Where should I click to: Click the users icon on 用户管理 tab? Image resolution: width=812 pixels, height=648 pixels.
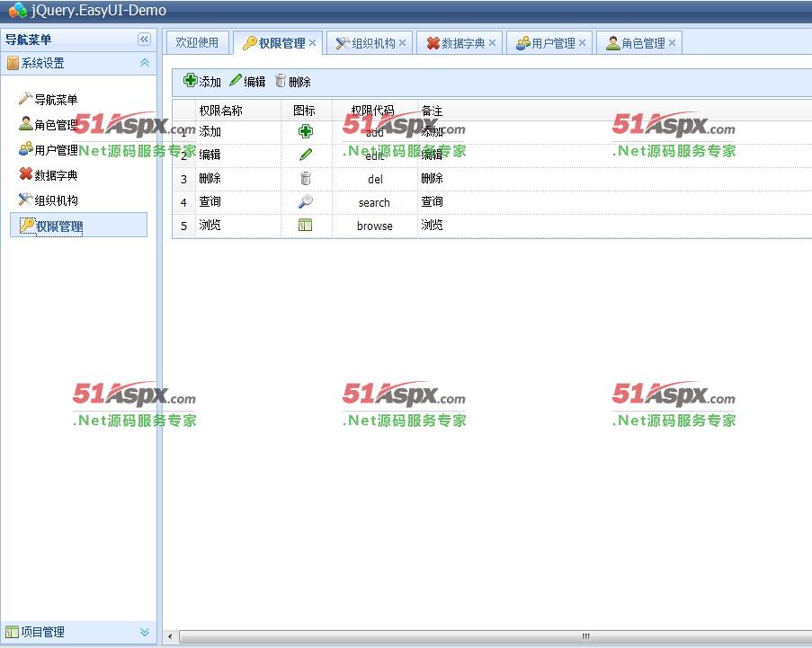tap(523, 43)
